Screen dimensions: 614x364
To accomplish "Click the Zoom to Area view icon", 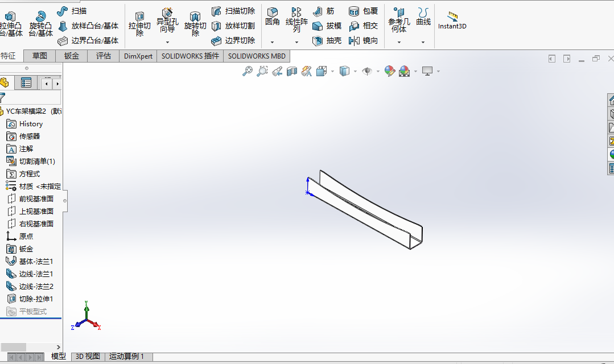I will (262, 71).
